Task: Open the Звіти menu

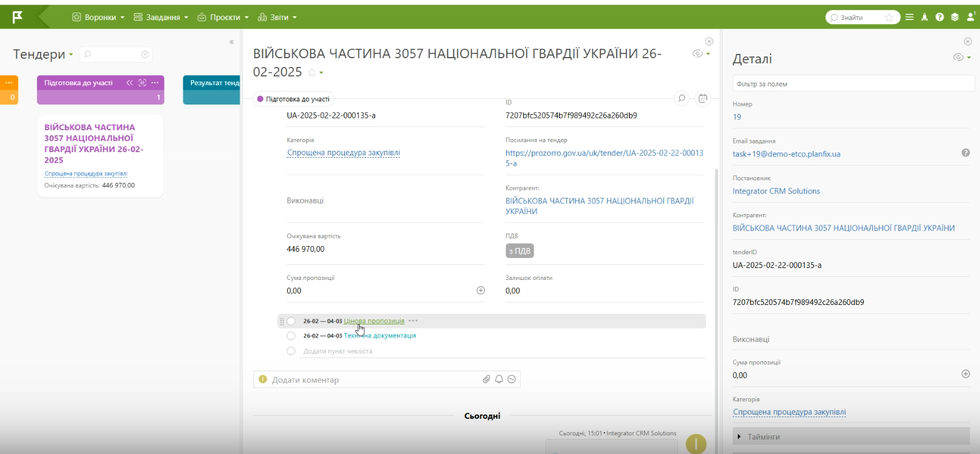Action: tap(277, 18)
